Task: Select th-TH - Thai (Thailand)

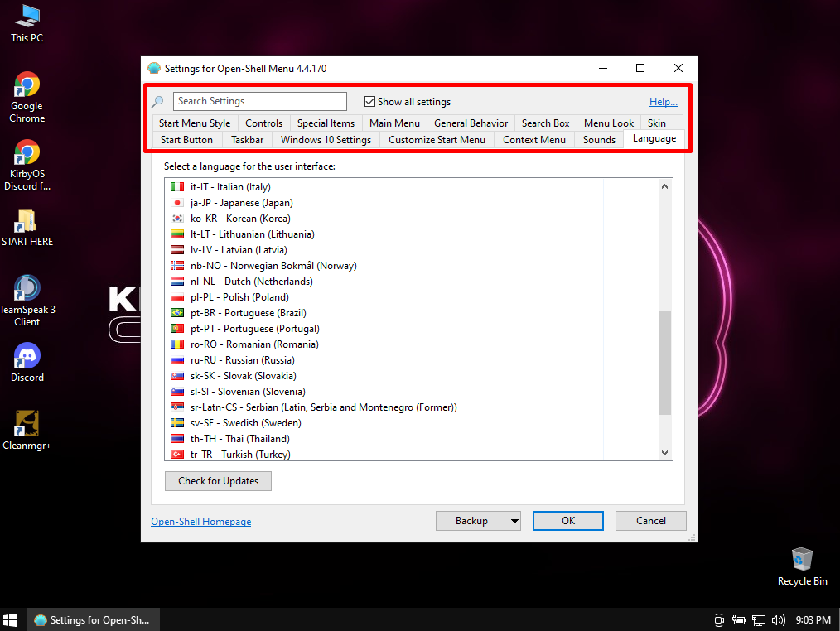Action: (x=240, y=439)
